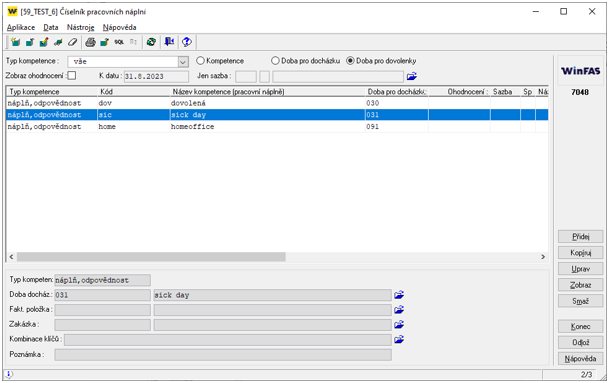Screen dimensions: 609x383
Task: Open the folder icon beside Jen sazba
Action: tap(412, 76)
